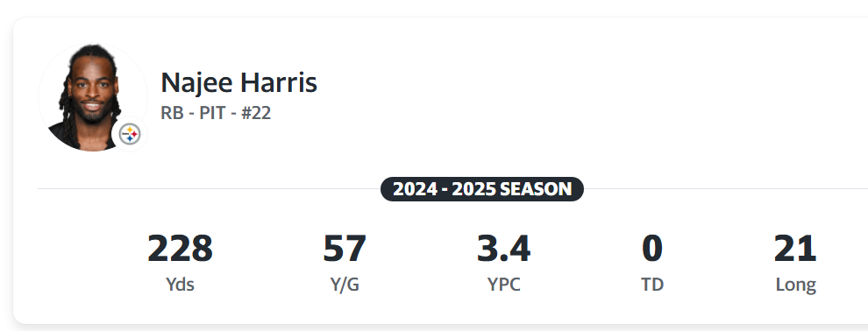Click the word SEASON in the season pill
This screenshot has width=868, height=331.
coord(536,189)
